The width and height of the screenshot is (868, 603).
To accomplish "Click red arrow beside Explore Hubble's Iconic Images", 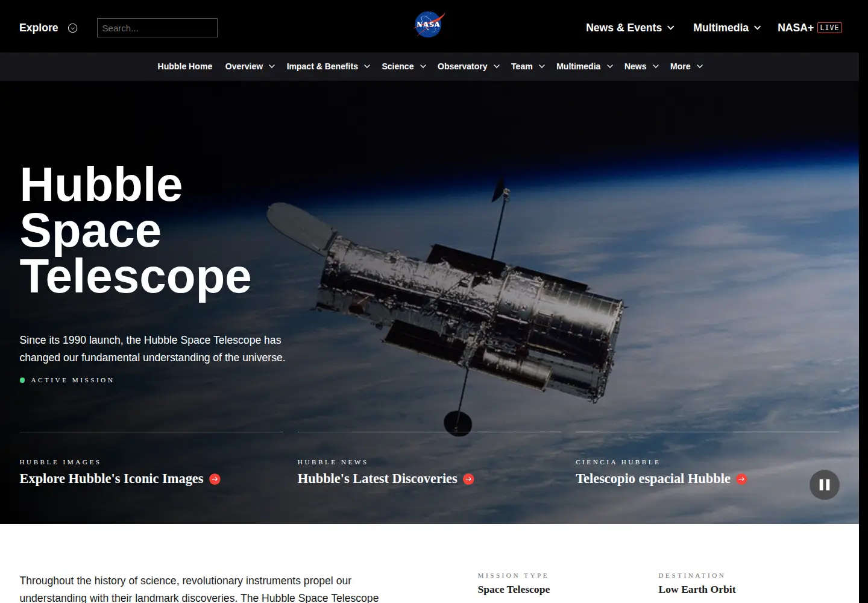I will point(215,479).
